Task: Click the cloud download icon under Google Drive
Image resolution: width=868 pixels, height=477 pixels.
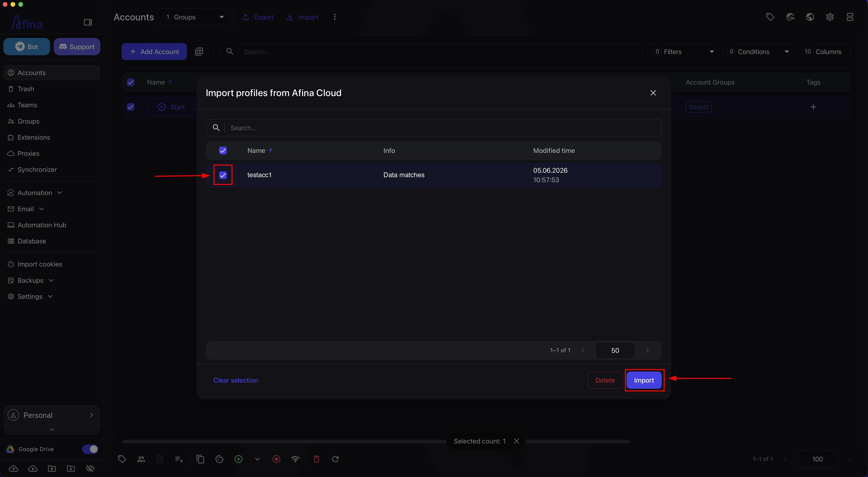Action: [x=33, y=469]
